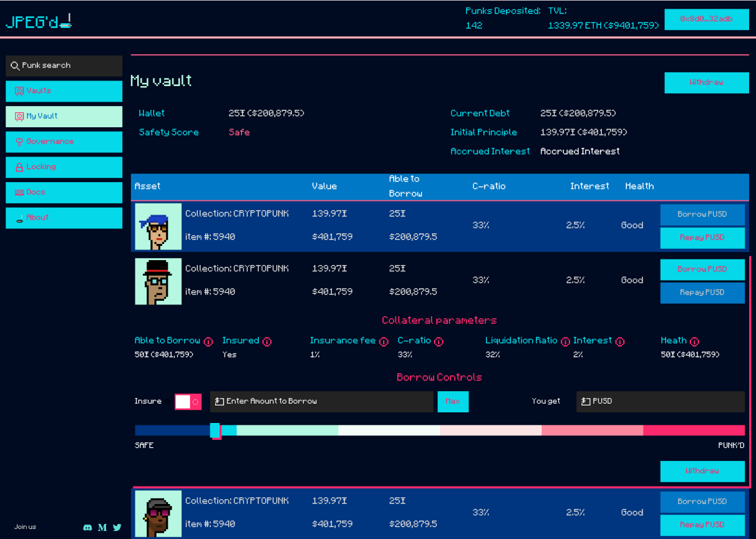Open the Docs page
This screenshot has height=539, width=756.
point(64,192)
